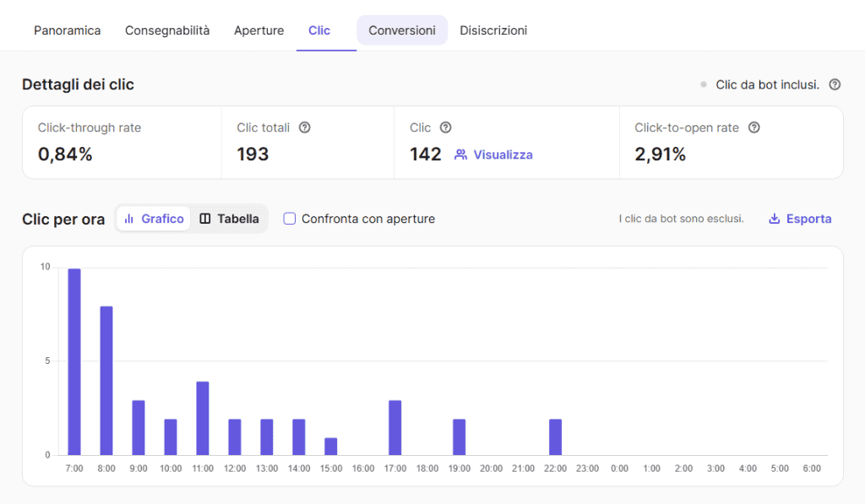Image resolution: width=865 pixels, height=504 pixels.
Task: Enable the Confronta con aperture checkbox
Action: click(x=290, y=219)
